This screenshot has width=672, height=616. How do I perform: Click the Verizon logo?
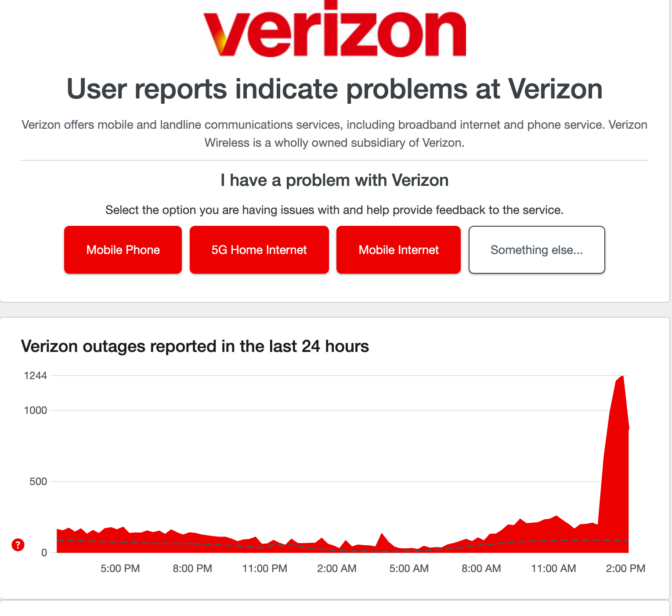click(x=334, y=30)
